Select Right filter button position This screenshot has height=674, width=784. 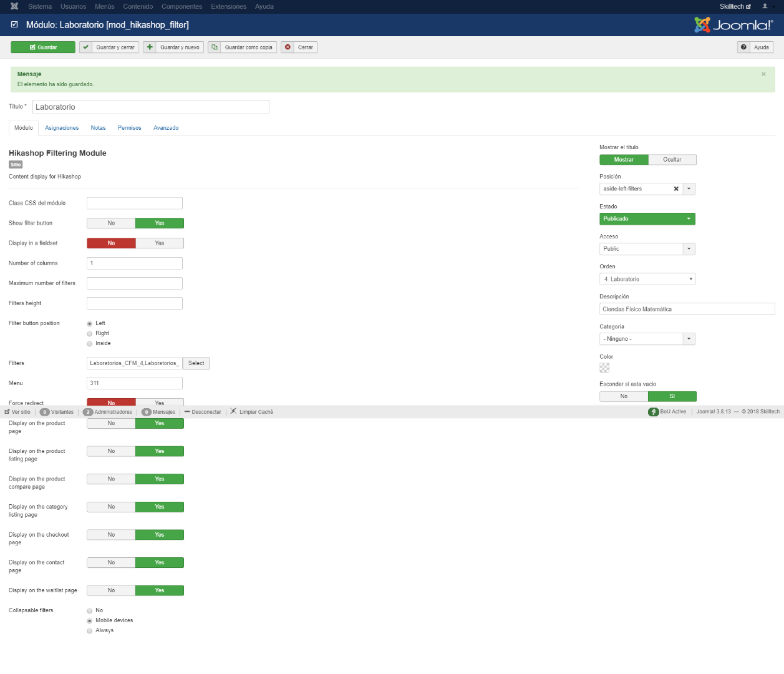tap(90, 334)
